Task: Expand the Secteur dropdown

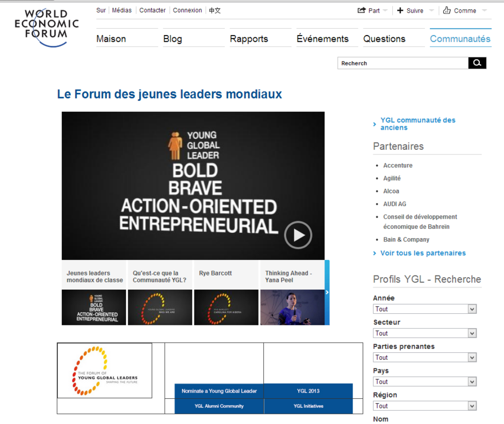Action: point(425,333)
